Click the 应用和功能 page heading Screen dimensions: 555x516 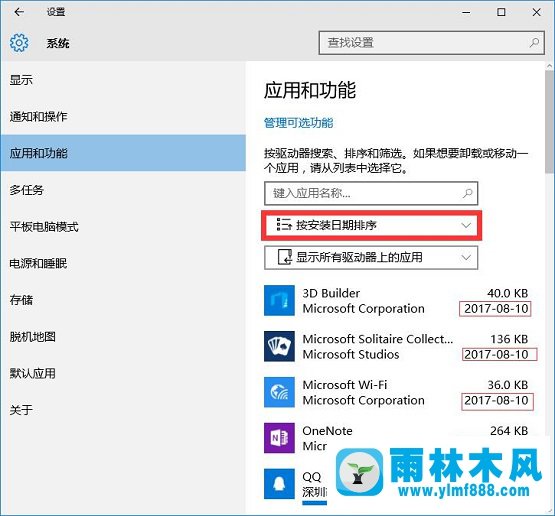[x=310, y=90]
